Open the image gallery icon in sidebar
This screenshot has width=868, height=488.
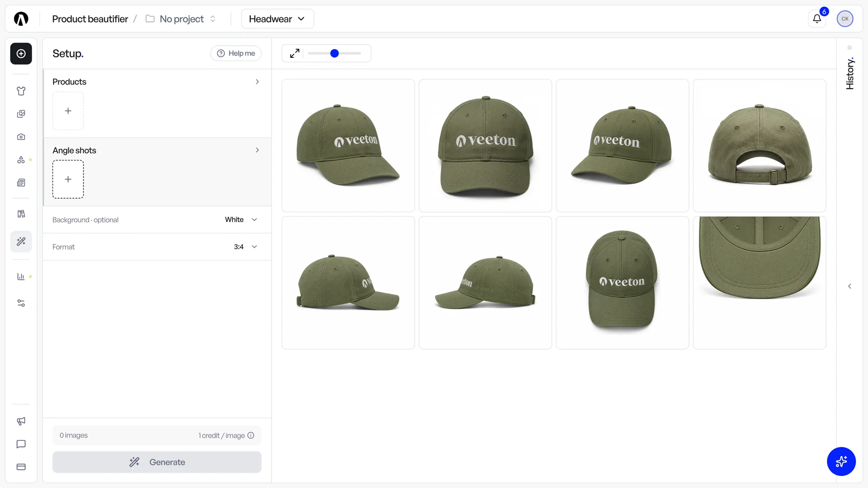click(21, 114)
